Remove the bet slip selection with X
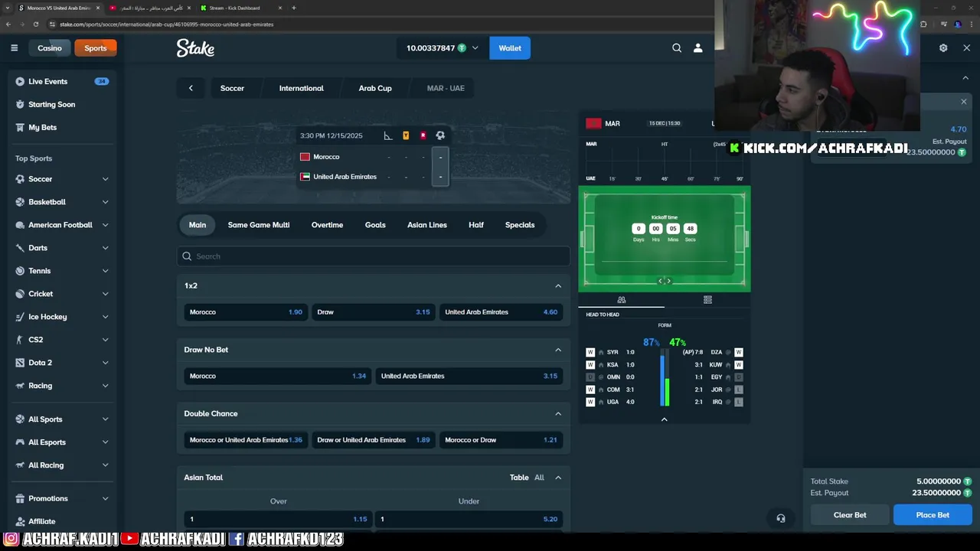Viewport: 980px width, 551px height. click(964, 102)
